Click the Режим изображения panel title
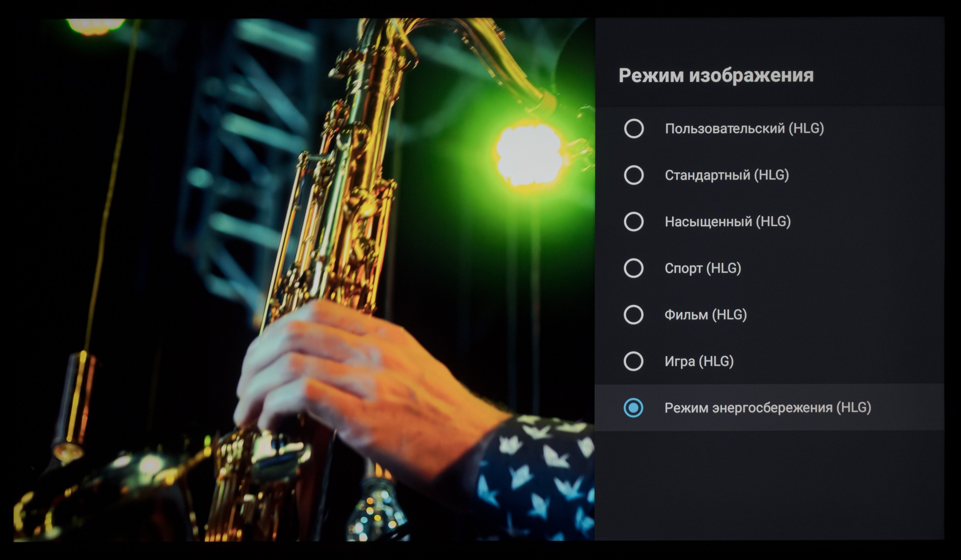The height and width of the screenshot is (560, 961). 716,75
